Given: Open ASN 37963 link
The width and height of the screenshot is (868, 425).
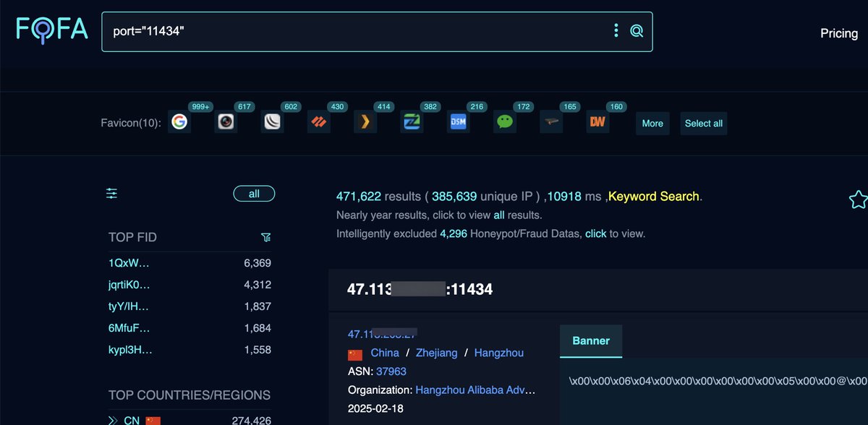Looking at the screenshot, I should [391, 372].
